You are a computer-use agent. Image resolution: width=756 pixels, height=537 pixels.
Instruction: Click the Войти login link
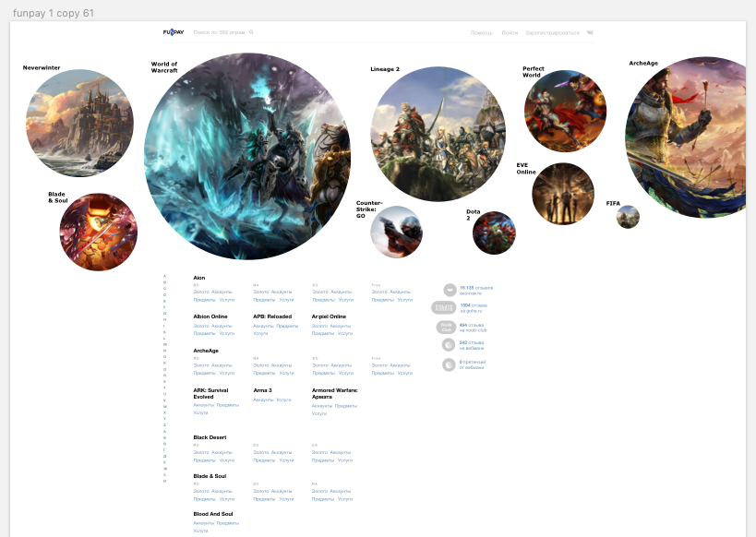(510, 32)
